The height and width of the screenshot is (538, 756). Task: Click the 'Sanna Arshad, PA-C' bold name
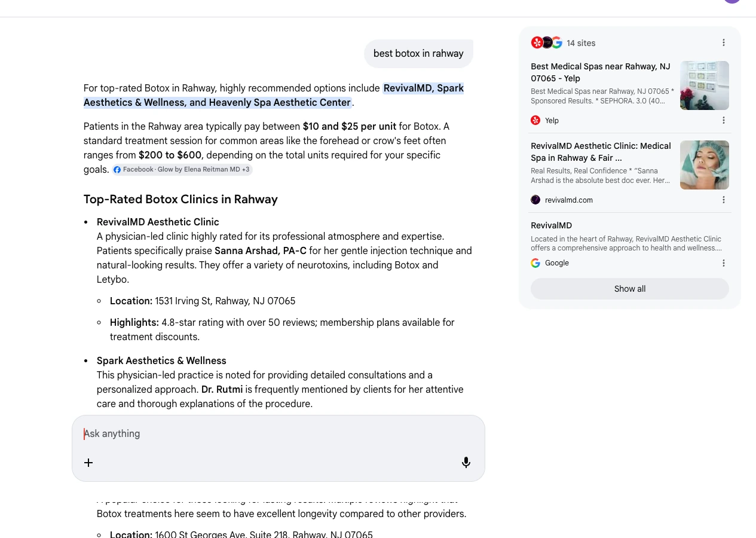[261, 250]
